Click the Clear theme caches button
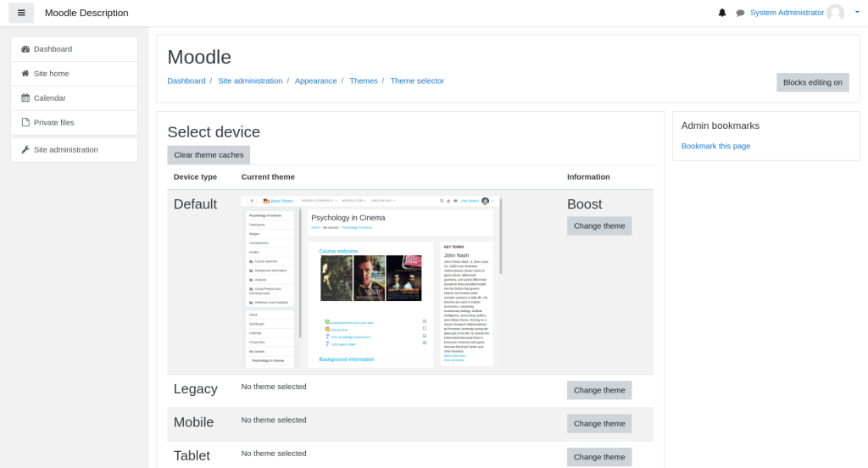Screen dimensions: 868x468 tap(209, 155)
